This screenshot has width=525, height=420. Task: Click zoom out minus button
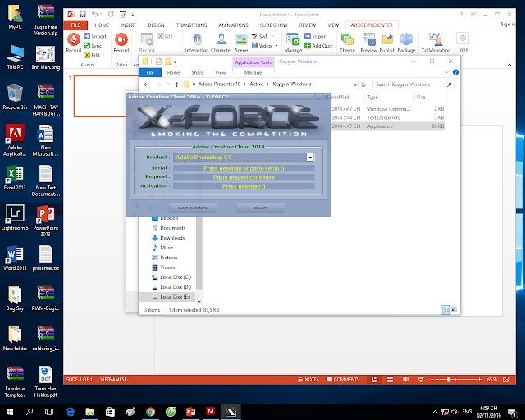click(432, 380)
